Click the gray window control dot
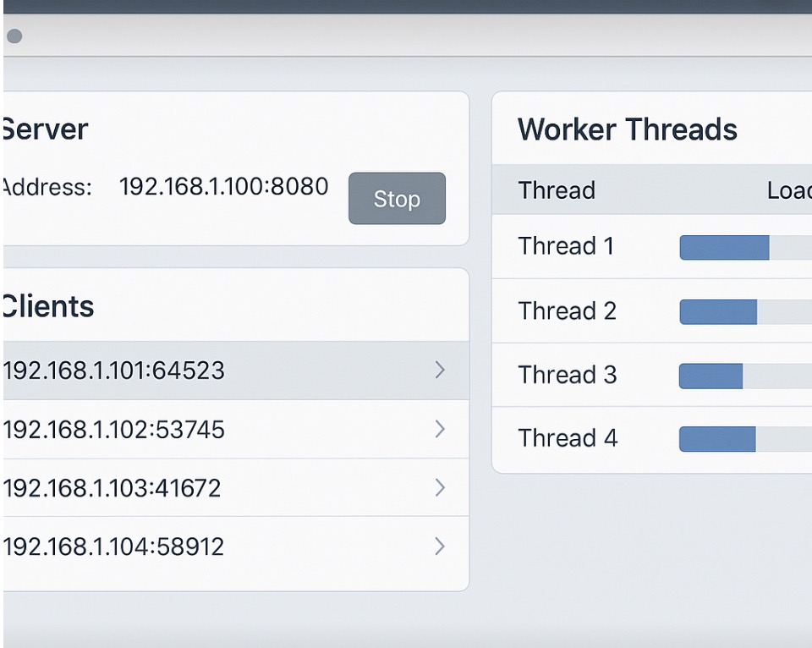This screenshot has width=812, height=648. (14, 36)
